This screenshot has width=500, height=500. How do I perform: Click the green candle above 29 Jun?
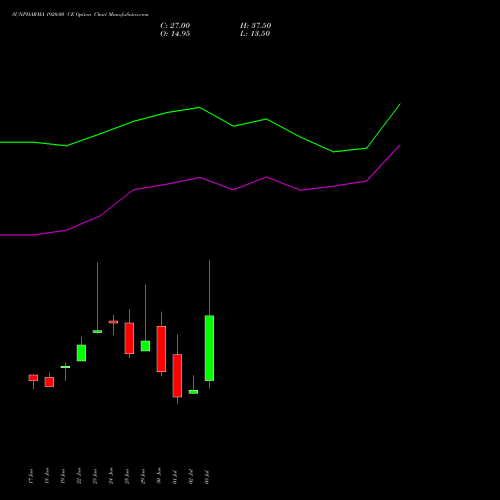point(145,346)
